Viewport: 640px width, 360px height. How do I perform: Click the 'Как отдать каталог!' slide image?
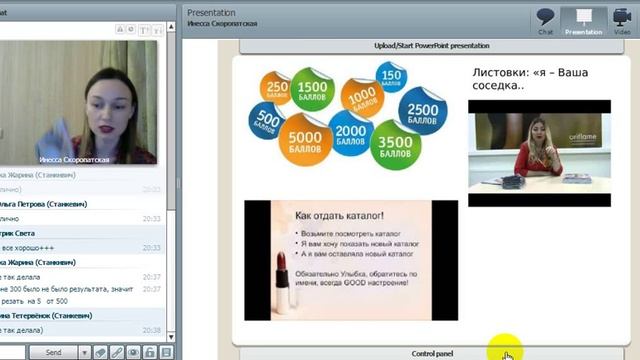click(351, 260)
